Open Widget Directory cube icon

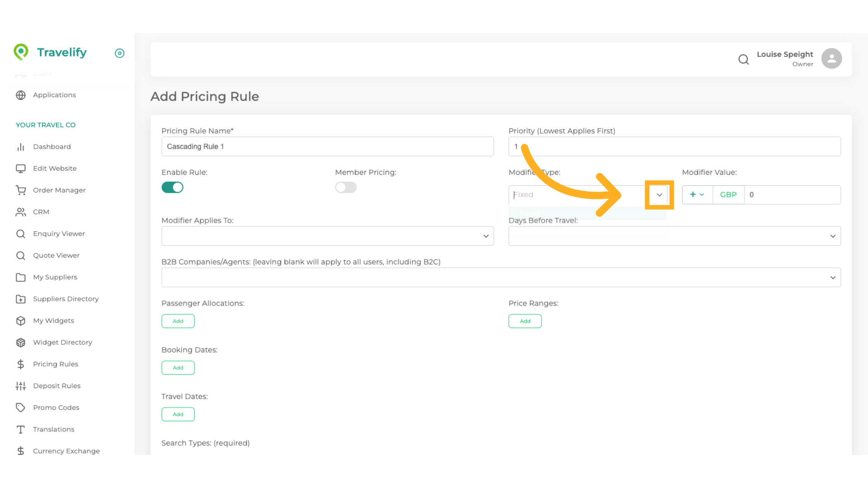tap(21, 343)
